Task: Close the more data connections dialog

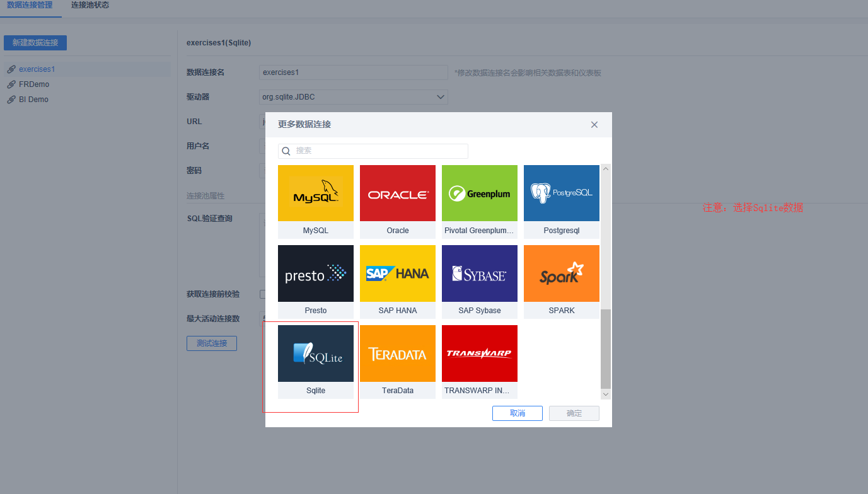Action: click(594, 125)
